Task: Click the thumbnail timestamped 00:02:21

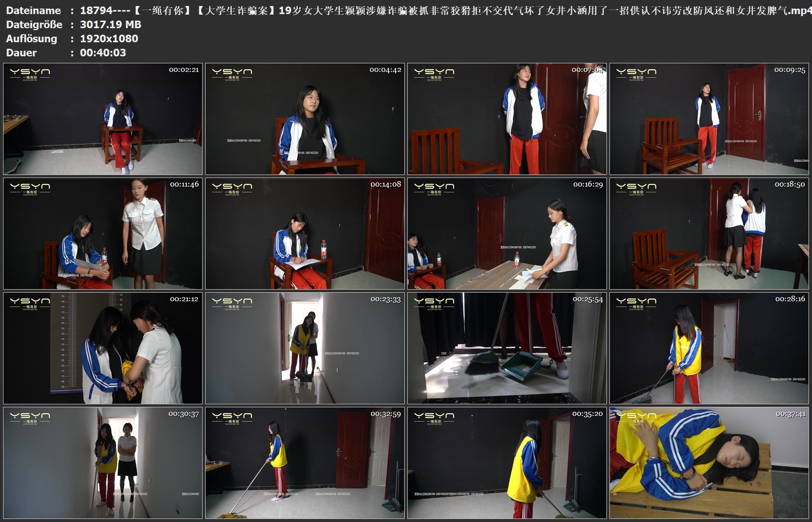Action: (103, 119)
